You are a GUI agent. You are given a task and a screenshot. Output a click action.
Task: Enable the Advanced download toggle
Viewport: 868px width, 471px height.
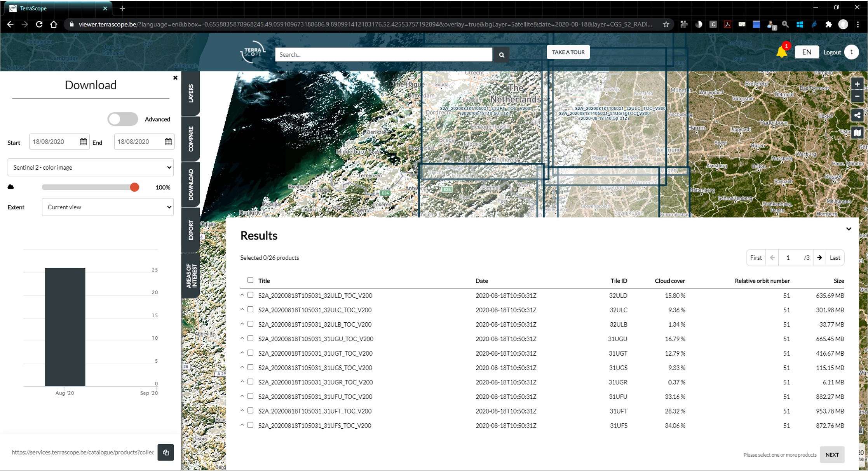123,119
